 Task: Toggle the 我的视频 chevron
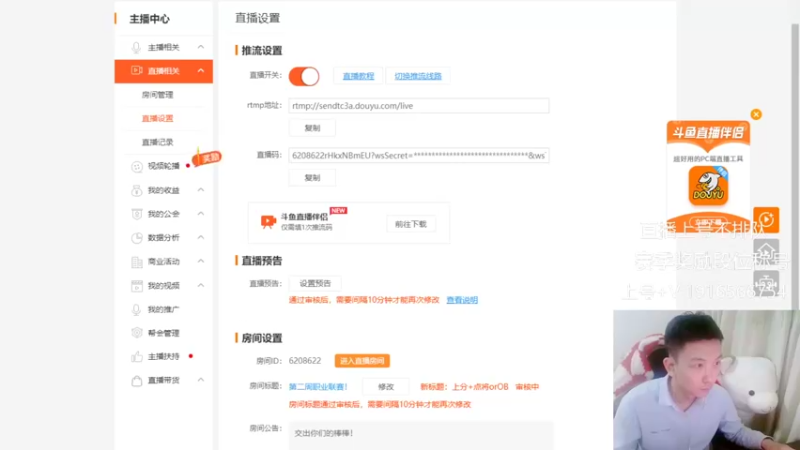pyautogui.click(x=201, y=285)
